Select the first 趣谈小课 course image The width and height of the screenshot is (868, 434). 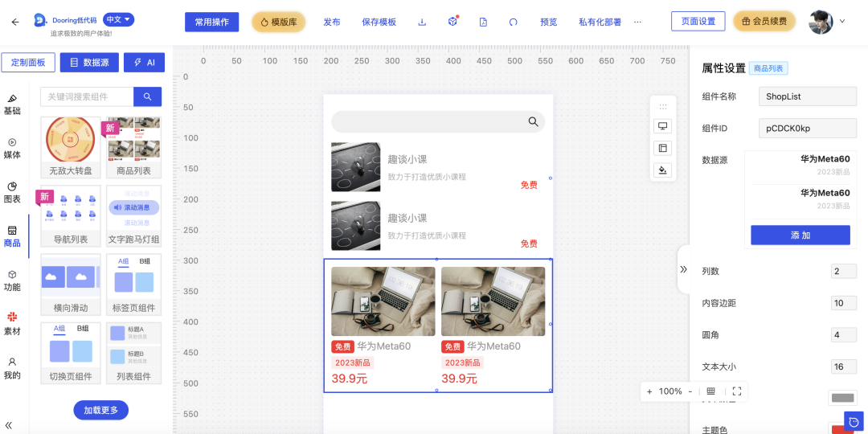pos(356,166)
